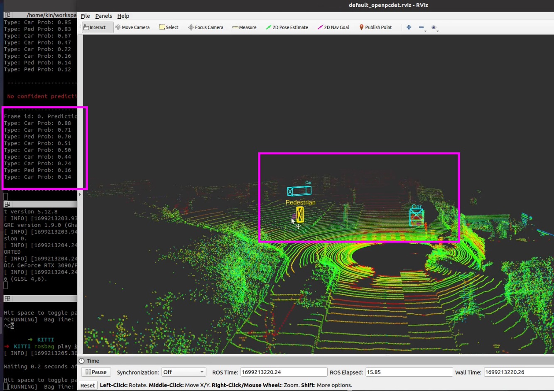This screenshot has height=392, width=554.
Task: Expand the collapsed left RViz panel arrow
Action: coord(80,194)
